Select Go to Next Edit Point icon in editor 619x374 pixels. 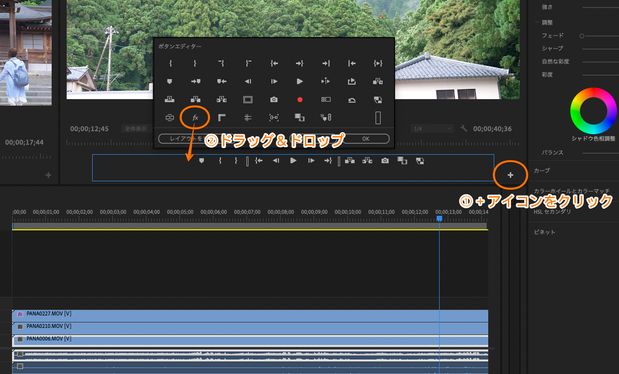click(326, 63)
